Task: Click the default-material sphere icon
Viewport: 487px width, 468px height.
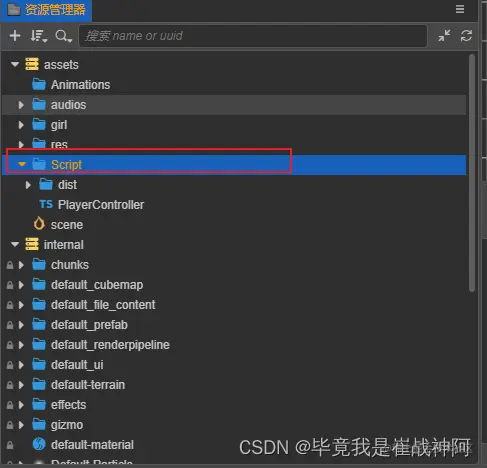Action: click(x=39, y=444)
